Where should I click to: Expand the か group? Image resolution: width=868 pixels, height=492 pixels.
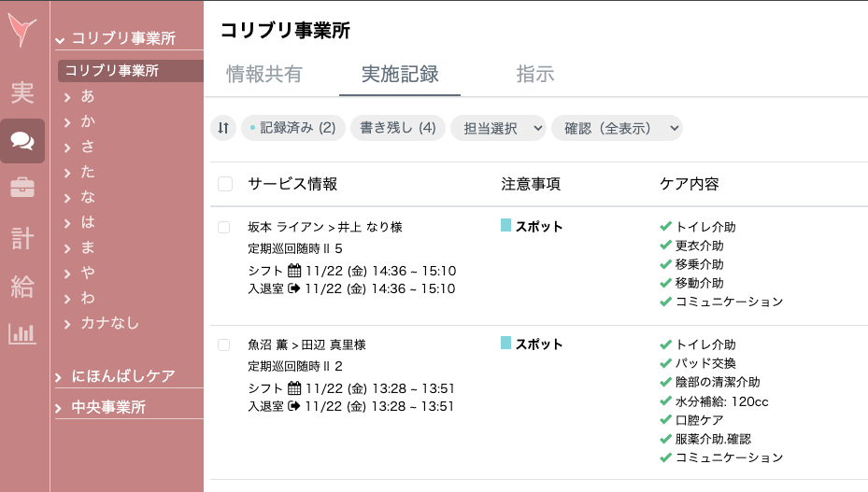(x=67, y=122)
